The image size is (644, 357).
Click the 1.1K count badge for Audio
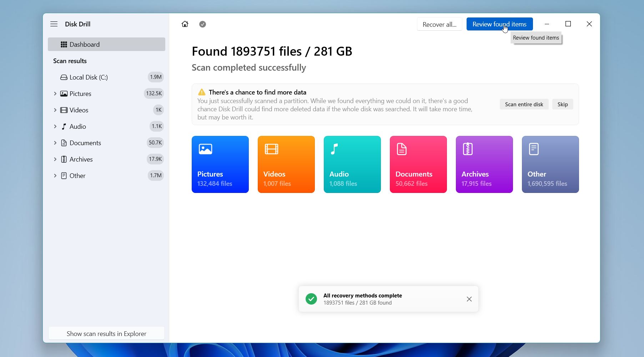point(157,126)
